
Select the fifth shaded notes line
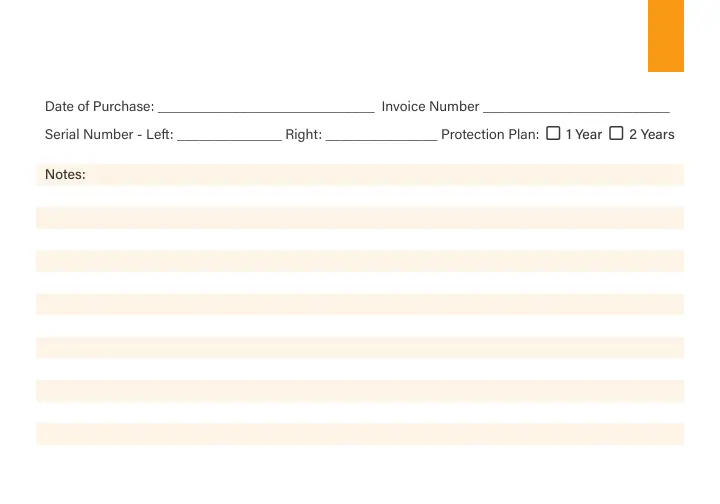(x=360, y=347)
